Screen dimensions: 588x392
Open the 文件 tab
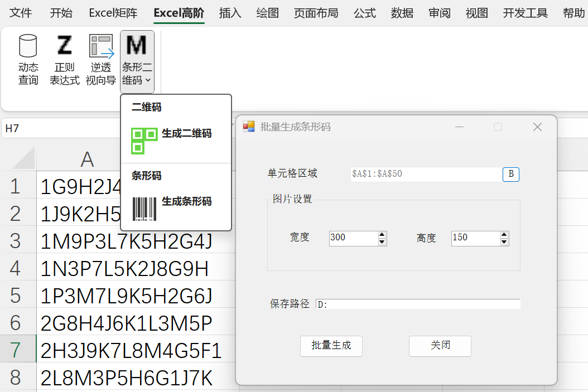(x=21, y=13)
